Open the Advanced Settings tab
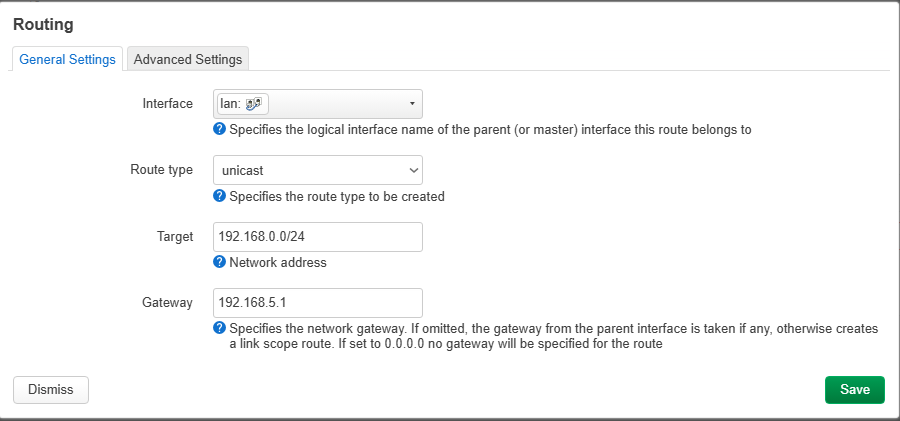Viewport: 900px width, 421px height. [x=188, y=59]
